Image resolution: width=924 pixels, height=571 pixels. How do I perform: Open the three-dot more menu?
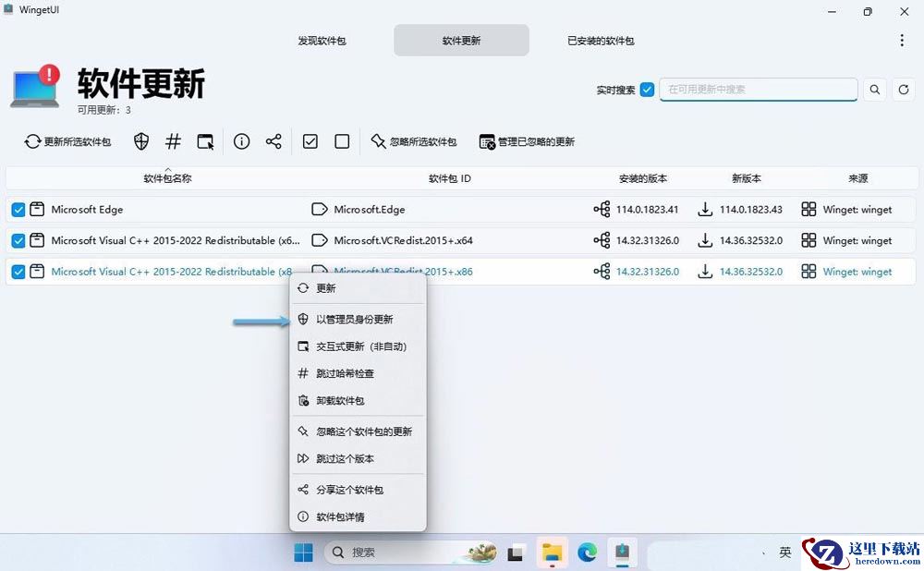point(902,40)
